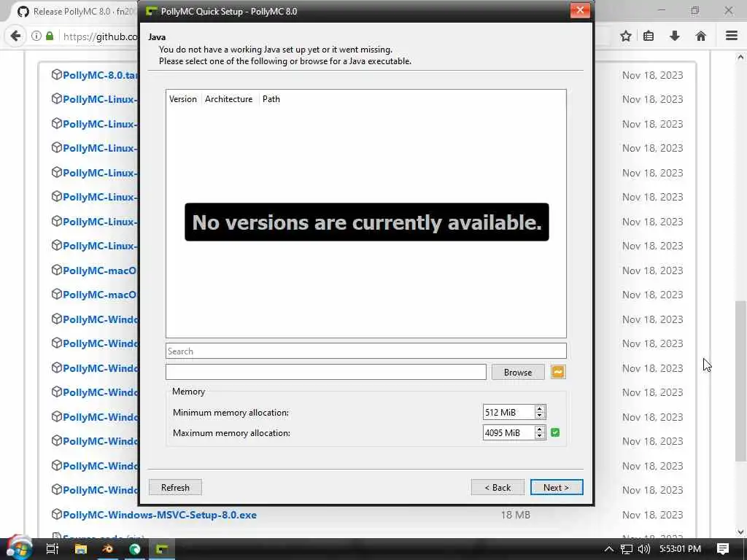The image size is (747, 560).
Task: Select the Release PollyMC 8.0 browser tab
Action: tap(76, 12)
